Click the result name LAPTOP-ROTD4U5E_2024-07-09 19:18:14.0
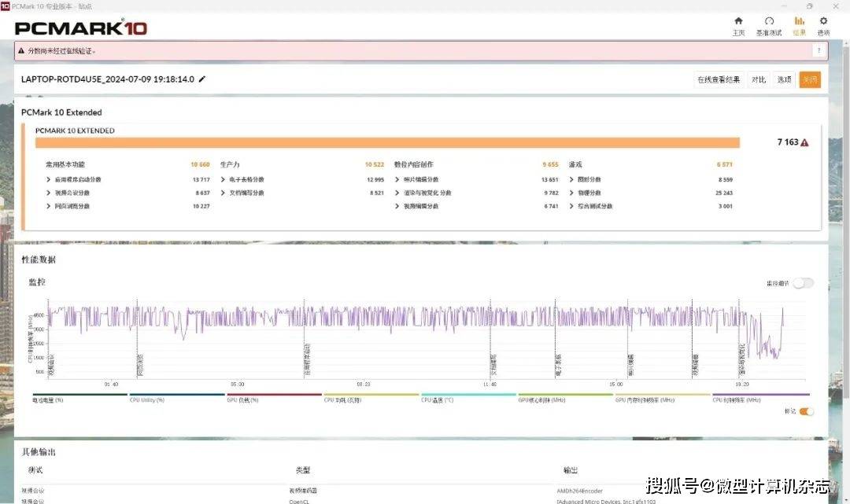The height and width of the screenshot is (504, 850). pyautogui.click(x=107, y=79)
